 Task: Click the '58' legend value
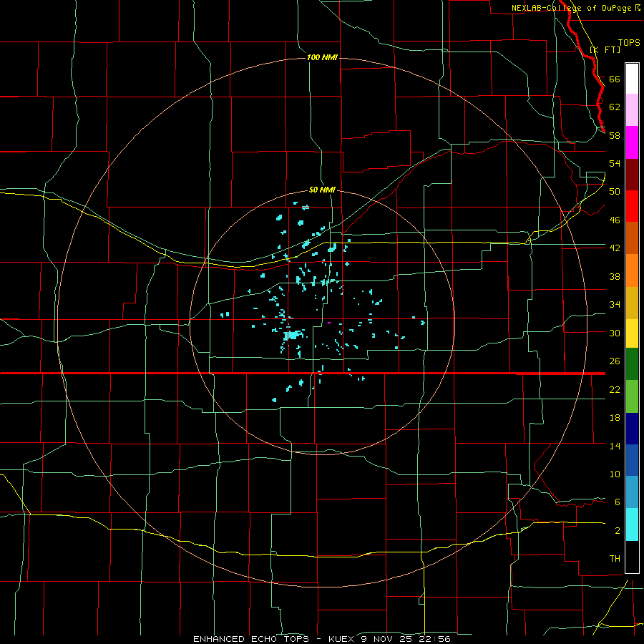[x=615, y=135]
